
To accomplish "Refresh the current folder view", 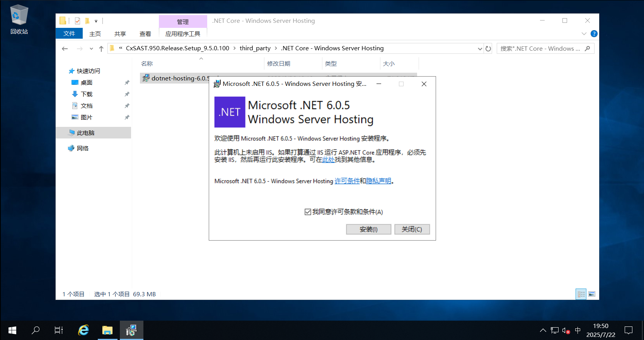I will tap(488, 48).
